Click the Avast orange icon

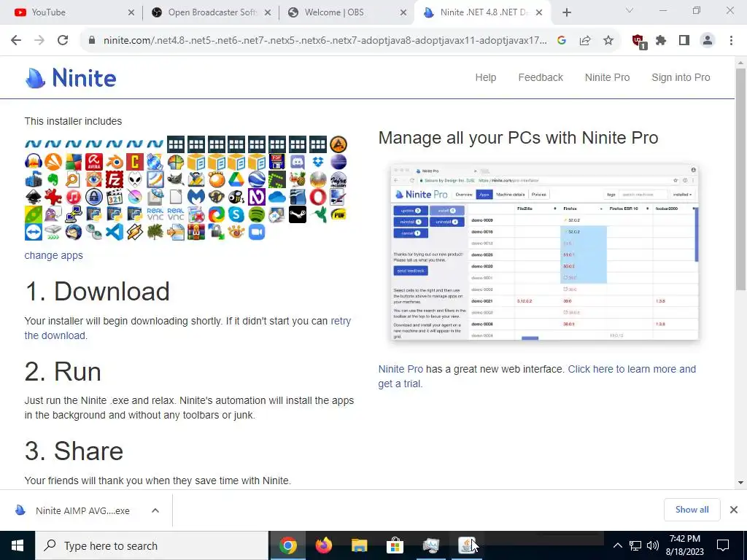pyautogui.click(x=53, y=162)
